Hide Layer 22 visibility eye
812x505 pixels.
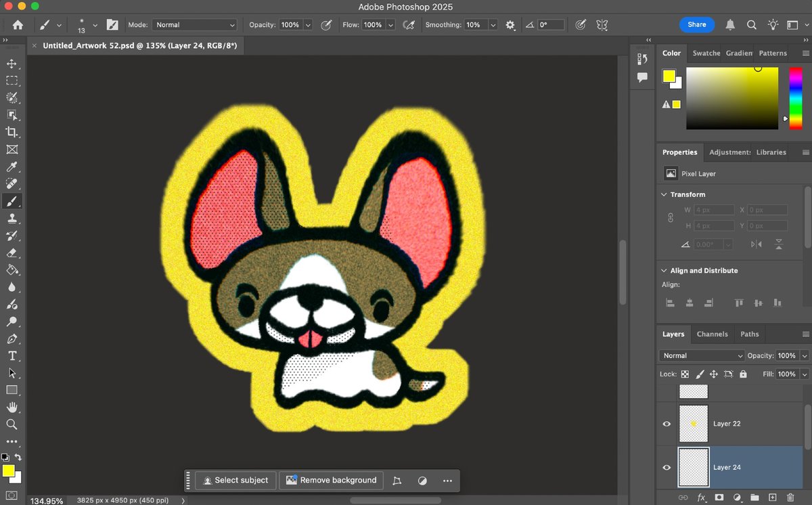[x=667, y=424]
